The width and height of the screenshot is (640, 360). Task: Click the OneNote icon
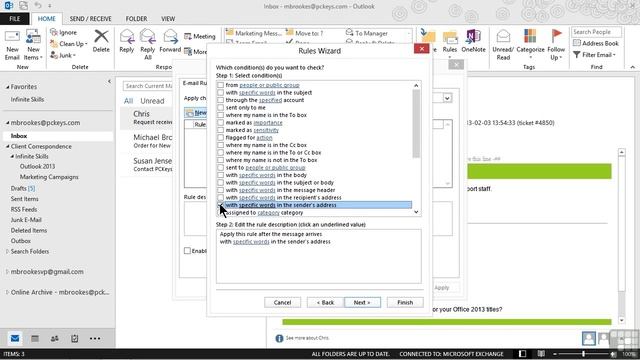(473, 37)
